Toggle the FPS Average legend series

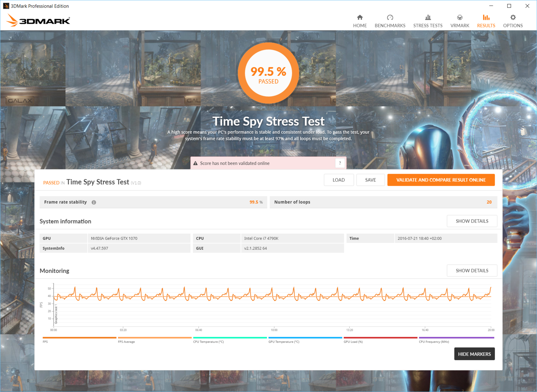pyautogui.click(x=155, y=340)
